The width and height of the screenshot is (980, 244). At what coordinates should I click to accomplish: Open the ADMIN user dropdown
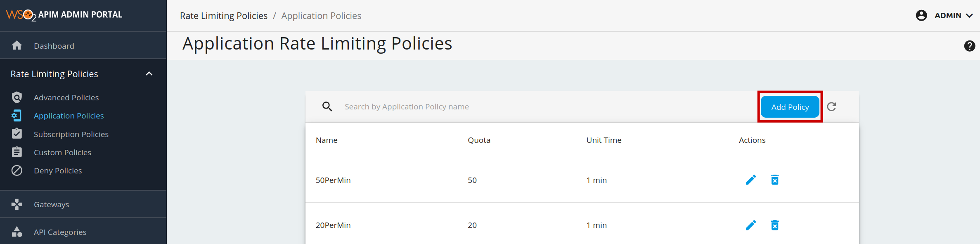pyautogui.click(x=954, y=16)
